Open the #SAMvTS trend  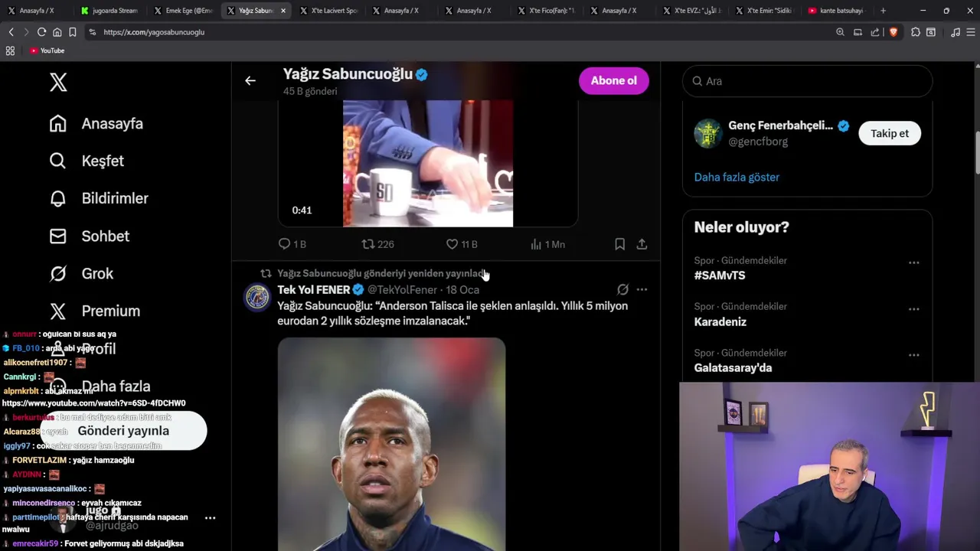(720, 275)
